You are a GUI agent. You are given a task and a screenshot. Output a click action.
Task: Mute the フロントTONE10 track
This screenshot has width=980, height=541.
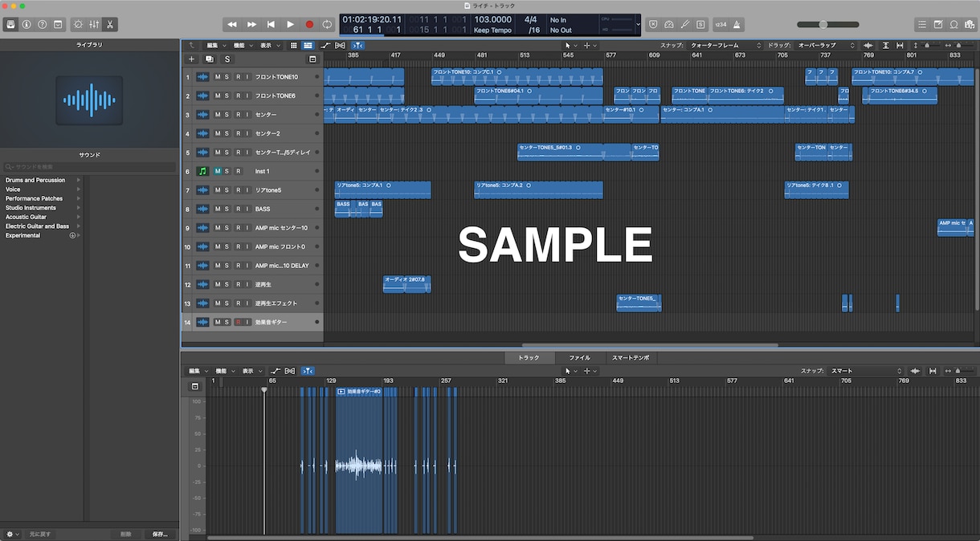pos(218,77)
